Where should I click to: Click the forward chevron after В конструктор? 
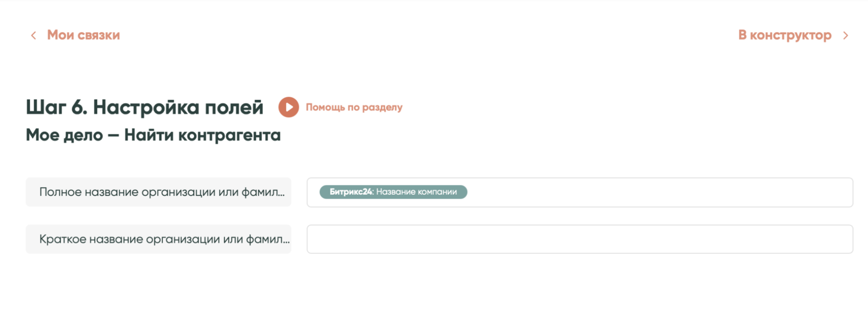(x=845, y=36)
